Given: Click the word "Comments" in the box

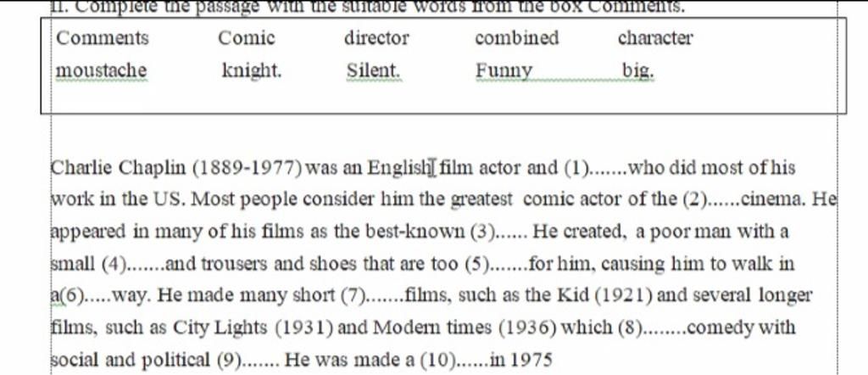Looking at the screenshot, I should click(103, 38).
